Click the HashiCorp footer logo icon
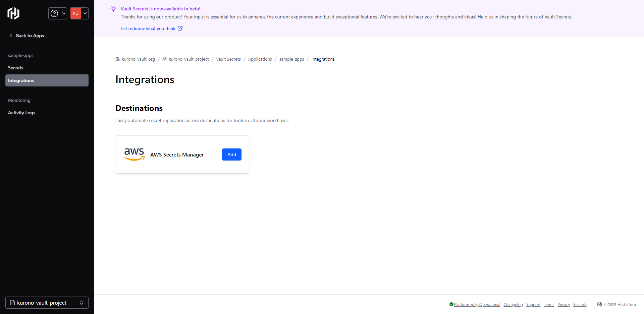 [600, 304]
